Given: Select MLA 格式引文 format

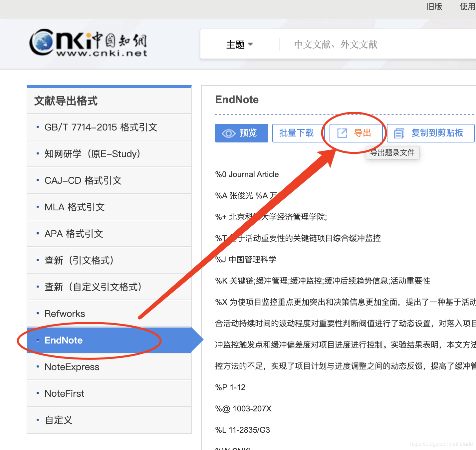Looking at the screenshot, I should point(109,207).
